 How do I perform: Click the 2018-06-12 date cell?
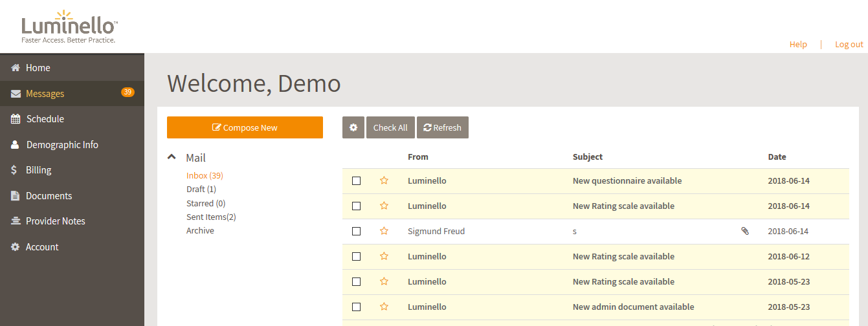pos(788,256)
